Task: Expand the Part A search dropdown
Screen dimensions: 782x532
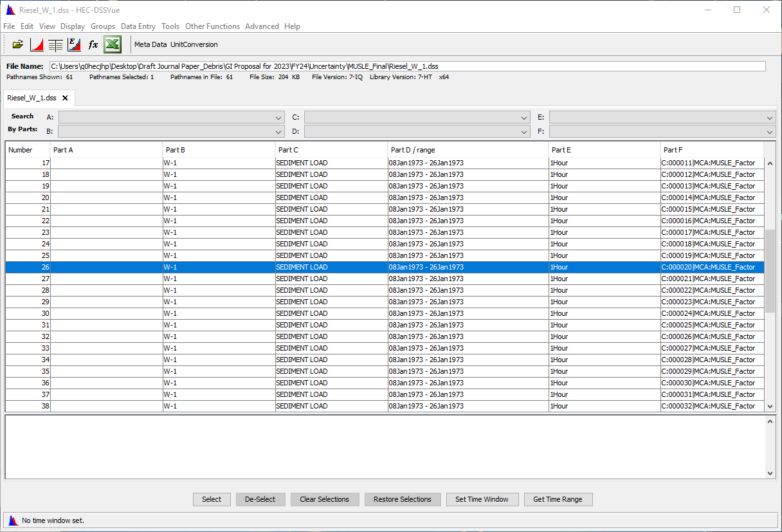Action: [x=278, y=118]
